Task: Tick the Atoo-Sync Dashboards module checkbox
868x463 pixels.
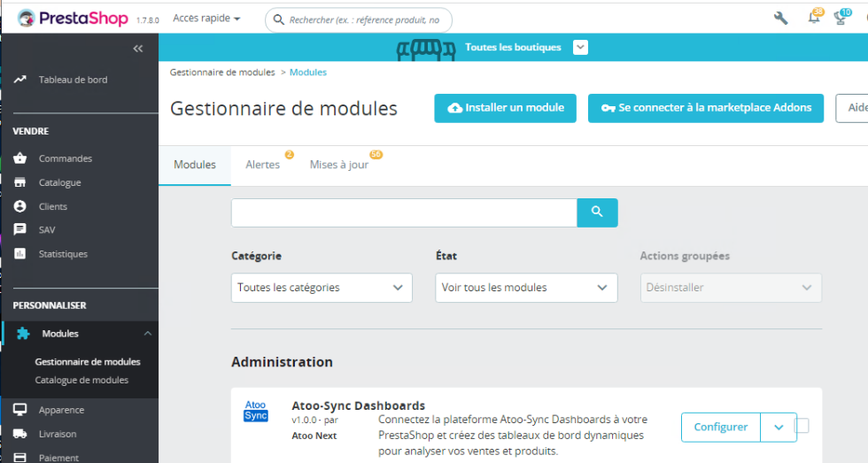Action: [802, 426]
